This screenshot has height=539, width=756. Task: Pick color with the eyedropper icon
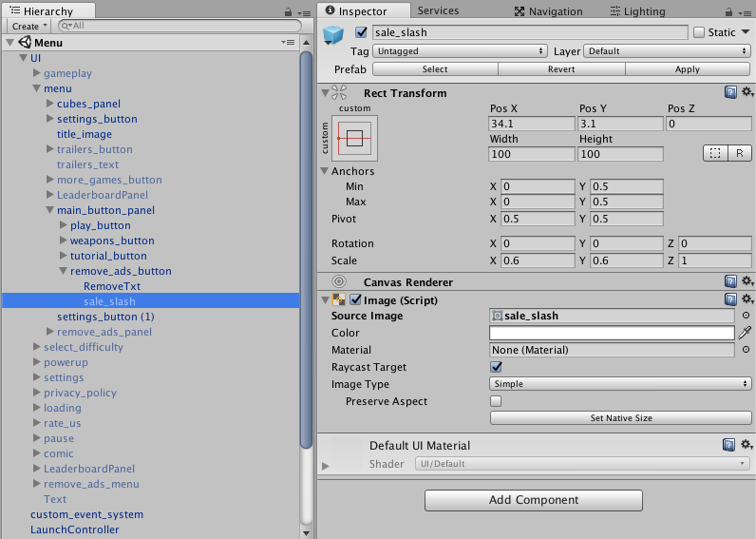click(745, 333)
